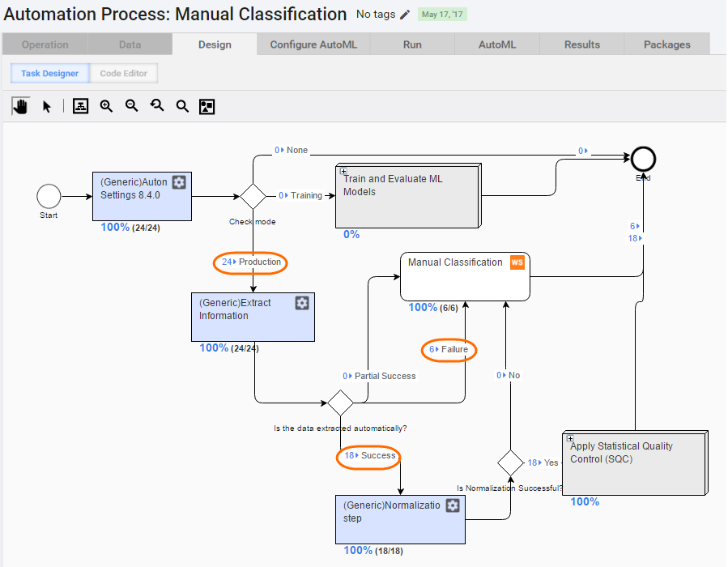Screen dimensions: 728x567
Task: Open the Configure AutoML tab
Action: [x=313, y=45]
